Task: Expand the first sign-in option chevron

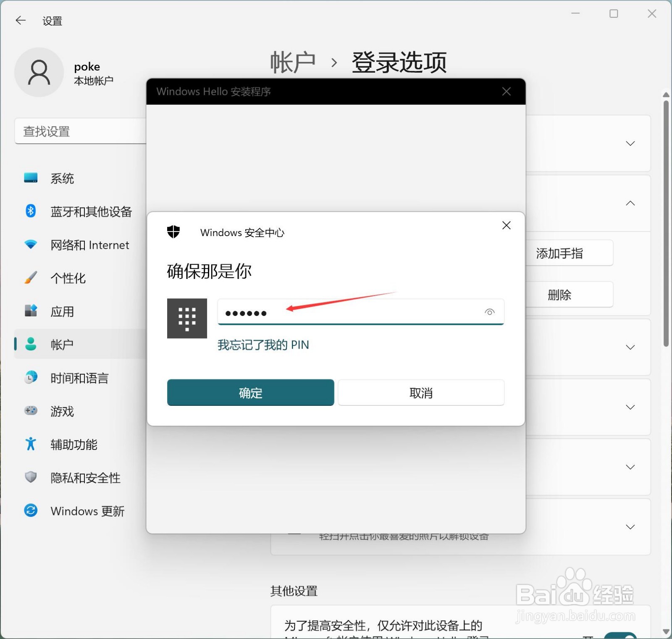Action: pos(630,143)
